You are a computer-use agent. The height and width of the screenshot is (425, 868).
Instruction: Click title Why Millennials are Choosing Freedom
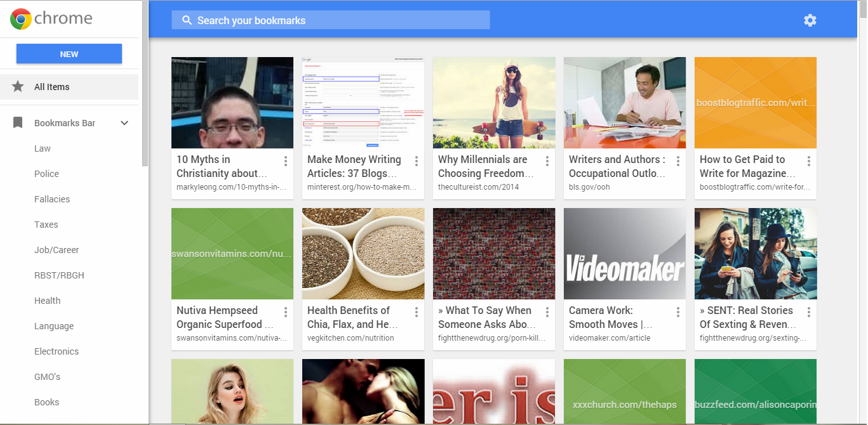[x=486, y=166]
